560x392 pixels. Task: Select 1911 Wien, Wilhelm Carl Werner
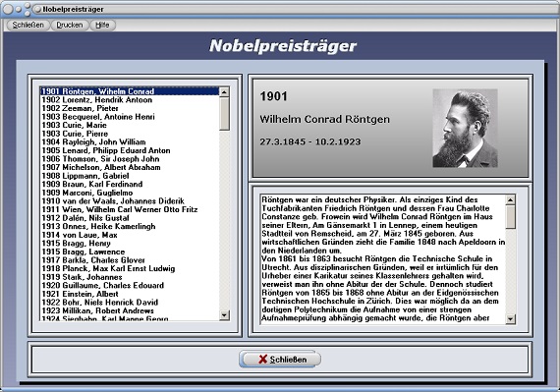tap(130, 209)
